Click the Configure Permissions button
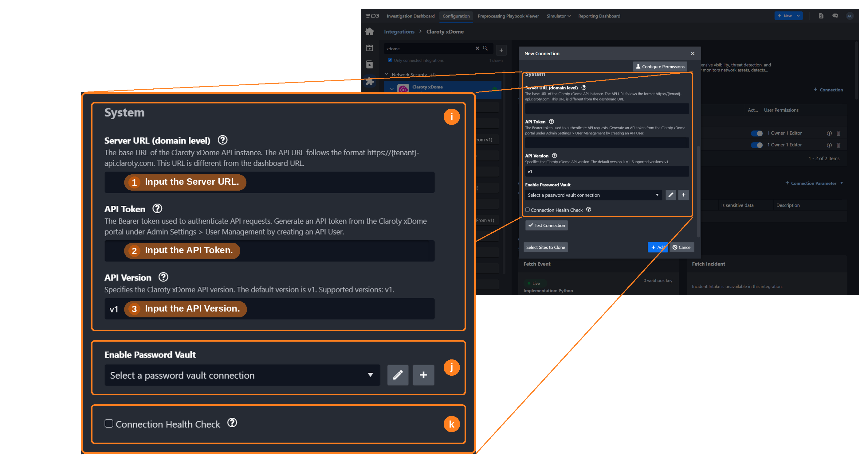 660,67
